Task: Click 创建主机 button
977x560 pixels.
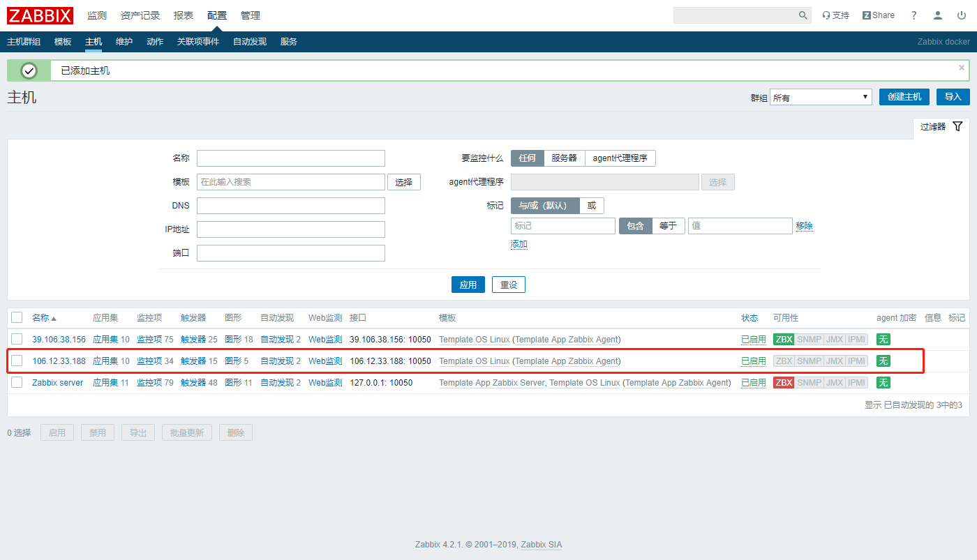Action: pyautogui.click(x=904, y=97)
